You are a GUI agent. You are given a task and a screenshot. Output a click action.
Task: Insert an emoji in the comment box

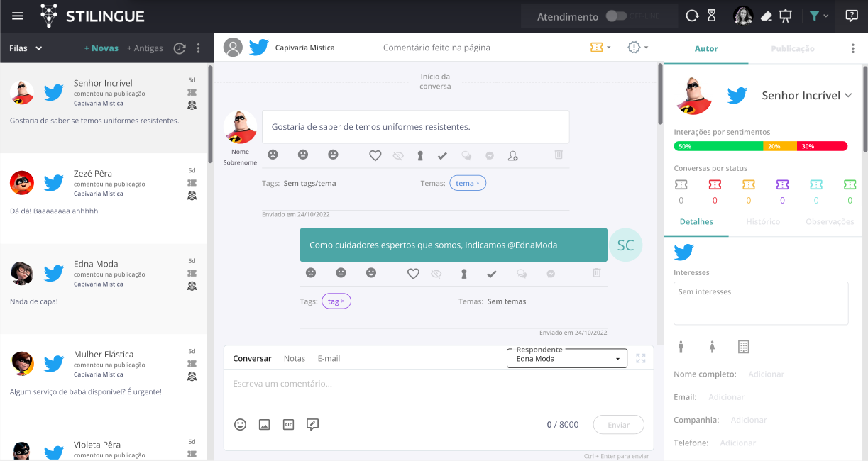241,424
